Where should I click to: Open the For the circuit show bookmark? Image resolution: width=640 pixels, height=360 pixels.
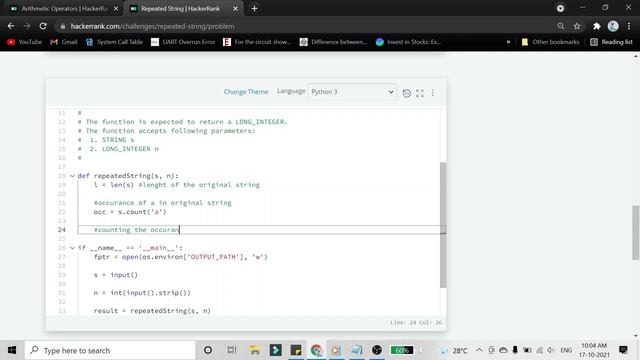coord(257,42)
